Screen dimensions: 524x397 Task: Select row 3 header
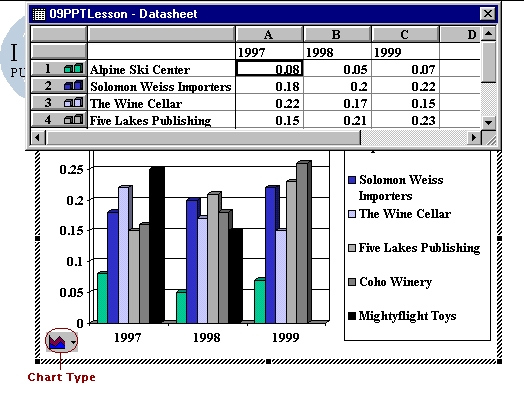(x=58, y=102)
